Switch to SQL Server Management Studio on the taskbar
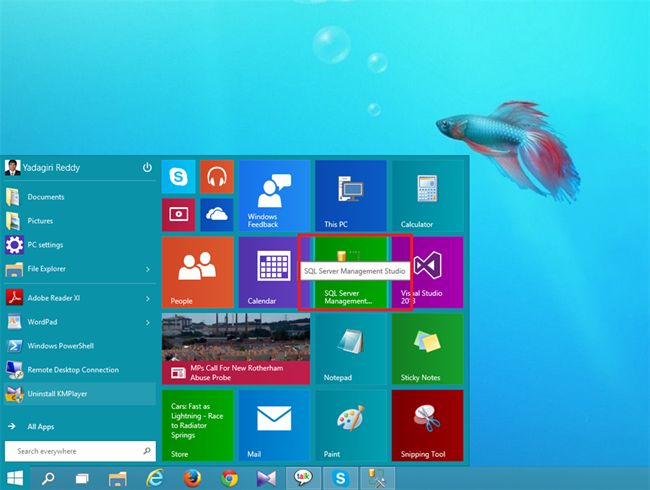The height and width of the screenshot is (490, 650). pyautogui.click(x=378, y=479)
